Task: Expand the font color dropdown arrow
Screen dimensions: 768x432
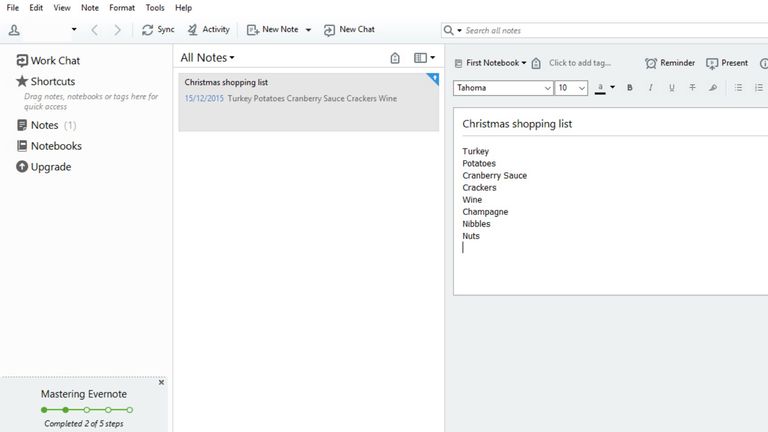Action: pos(612,88)
